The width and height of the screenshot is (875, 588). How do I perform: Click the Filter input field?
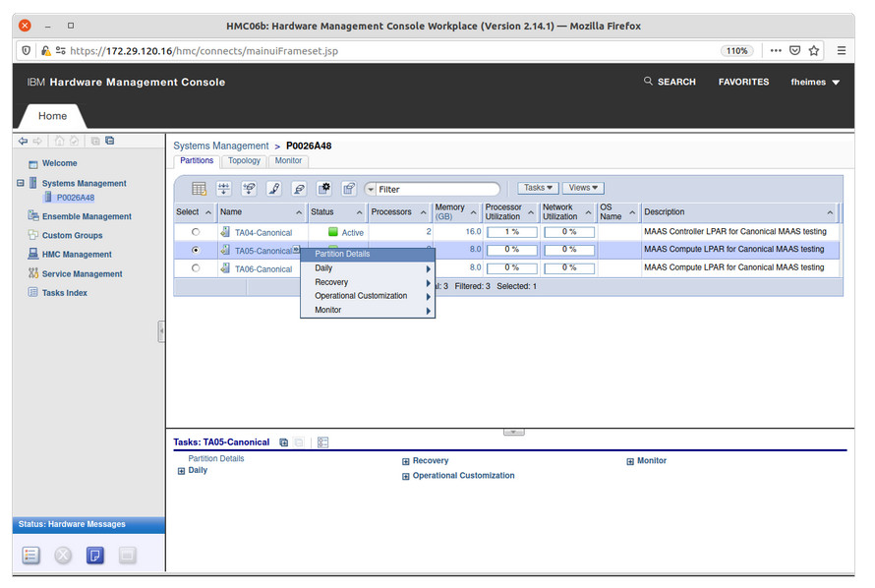[x=436, y=189]
